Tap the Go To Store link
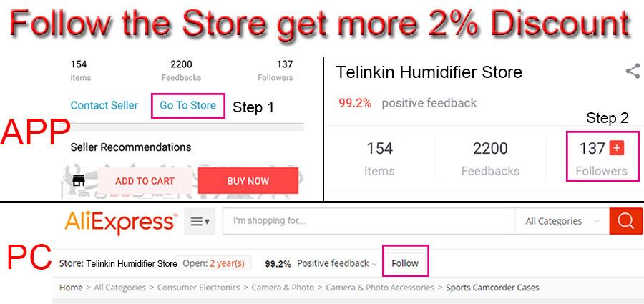The width and height of the screenshot is (644, 304). tap(187, 106)
